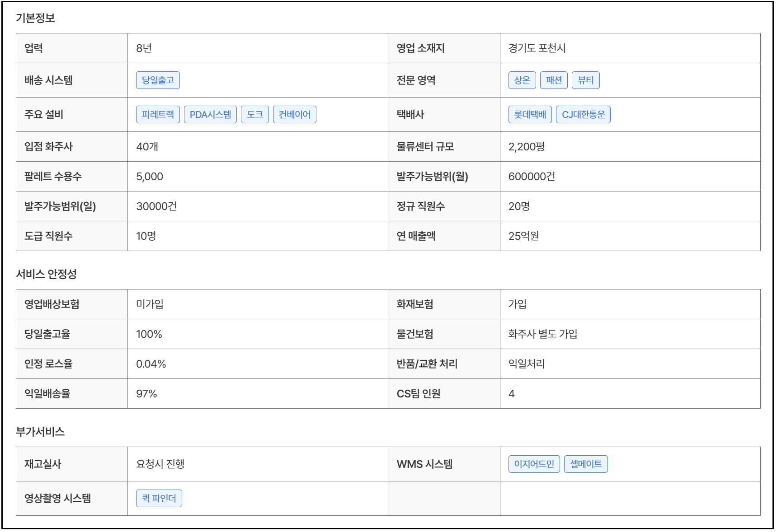Select the PDA시스템 equipment tag
Viewport: 777px width, 532px height.
(x=210, y=115)
